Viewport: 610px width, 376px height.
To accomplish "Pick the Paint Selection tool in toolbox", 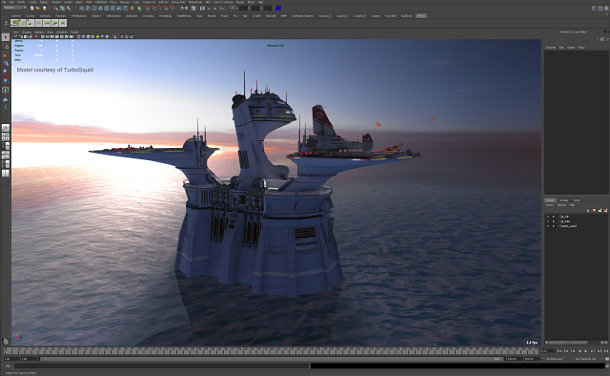I will [5, 55].
